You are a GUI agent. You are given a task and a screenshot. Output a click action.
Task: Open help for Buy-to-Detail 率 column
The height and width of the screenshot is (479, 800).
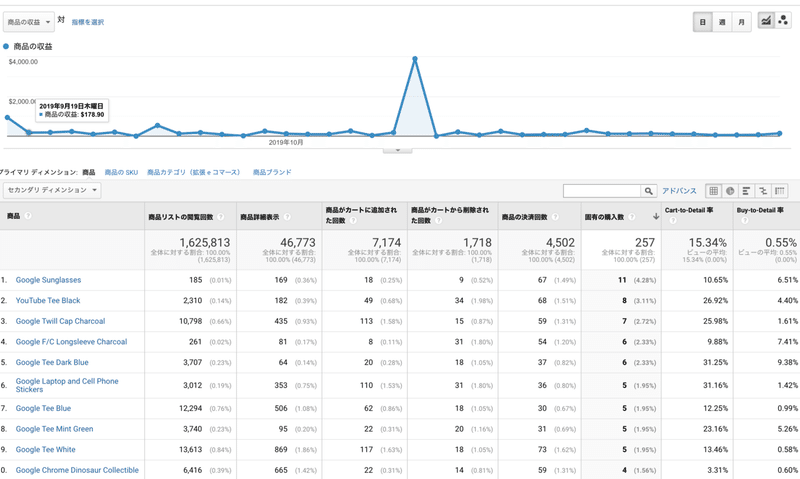coord(744,220)
